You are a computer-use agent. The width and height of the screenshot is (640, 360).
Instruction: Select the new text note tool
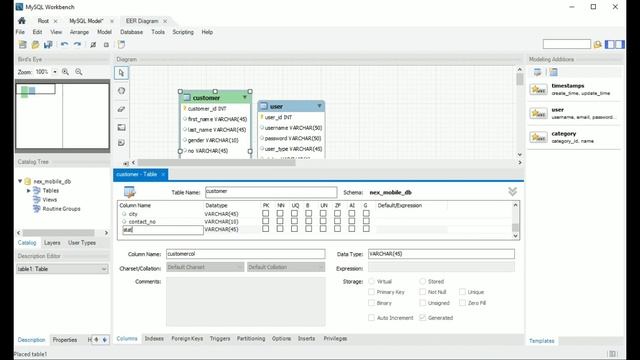click(x=121, y=143)
